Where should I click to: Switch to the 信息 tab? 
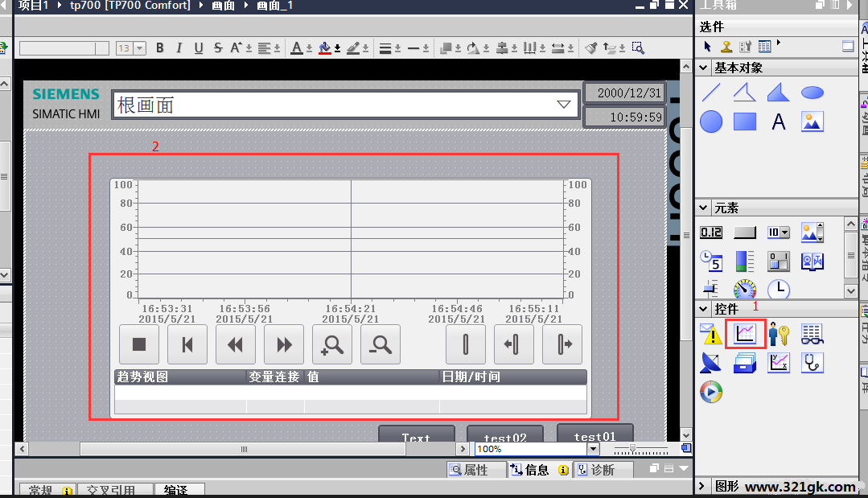(x=539, y=470)
